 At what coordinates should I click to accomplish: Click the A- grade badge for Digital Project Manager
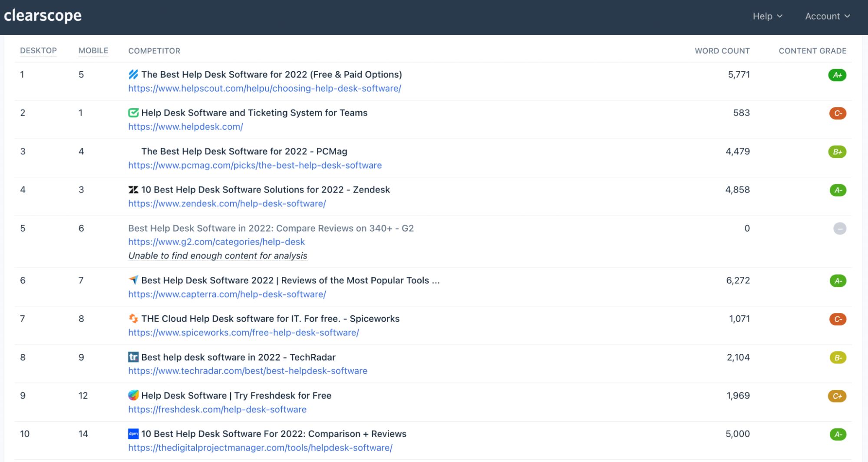tap(838, 434)
